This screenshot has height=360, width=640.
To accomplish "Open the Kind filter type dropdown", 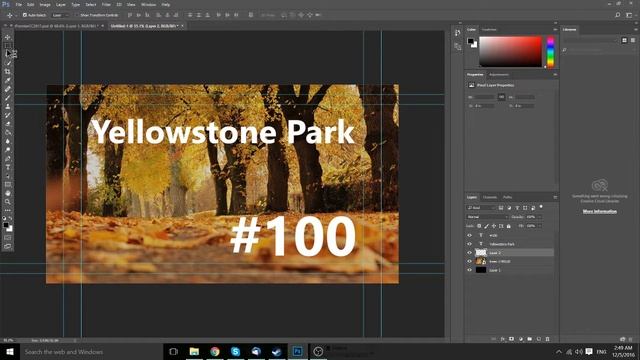I will [x=482, y=208].
